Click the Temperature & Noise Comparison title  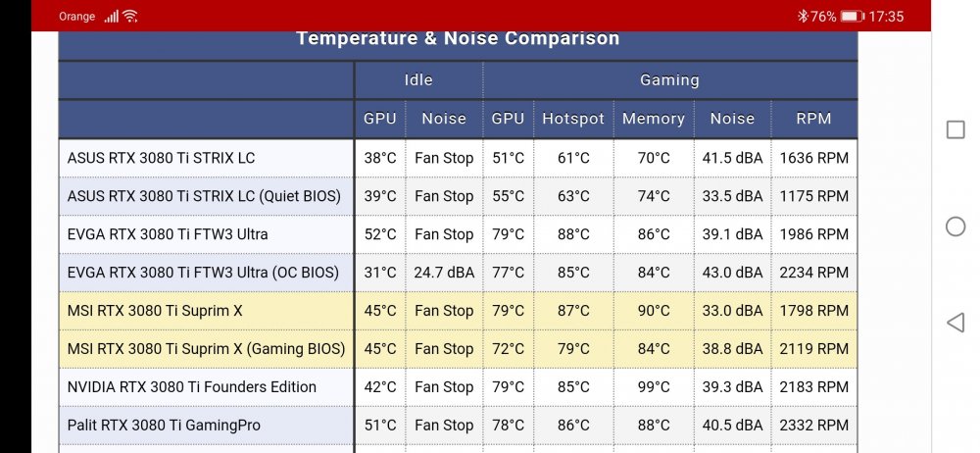458,38
